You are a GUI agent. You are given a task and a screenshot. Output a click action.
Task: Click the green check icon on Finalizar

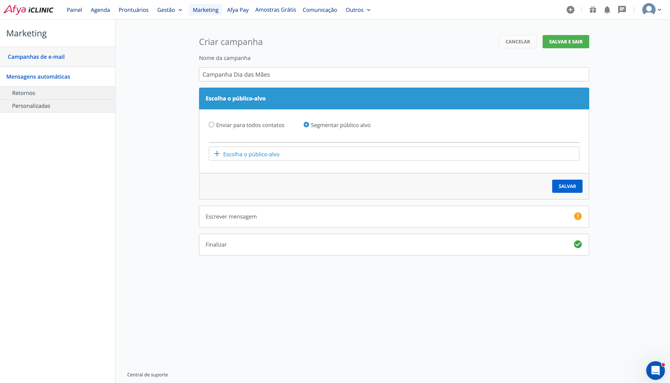click(578, 244)
